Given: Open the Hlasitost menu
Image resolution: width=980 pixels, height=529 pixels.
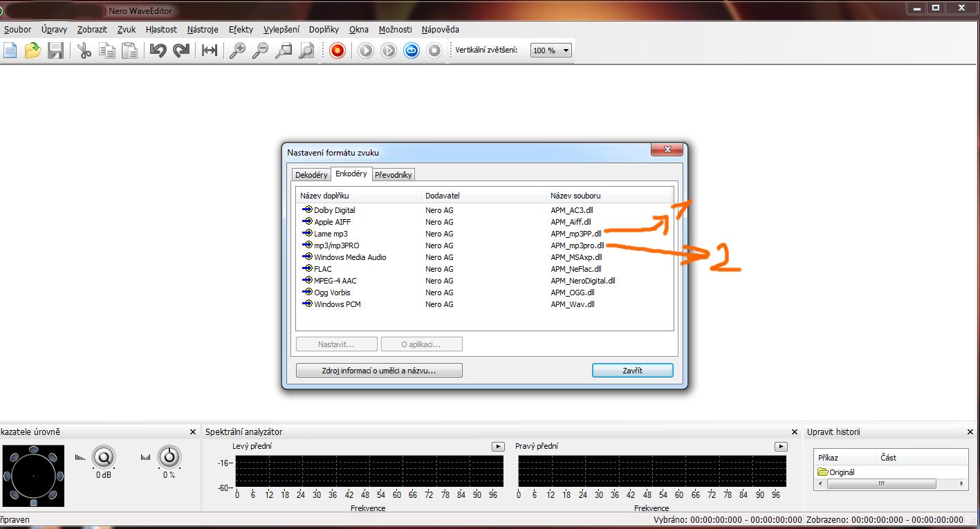Looking at the screenshot, I should click(161, 30).
